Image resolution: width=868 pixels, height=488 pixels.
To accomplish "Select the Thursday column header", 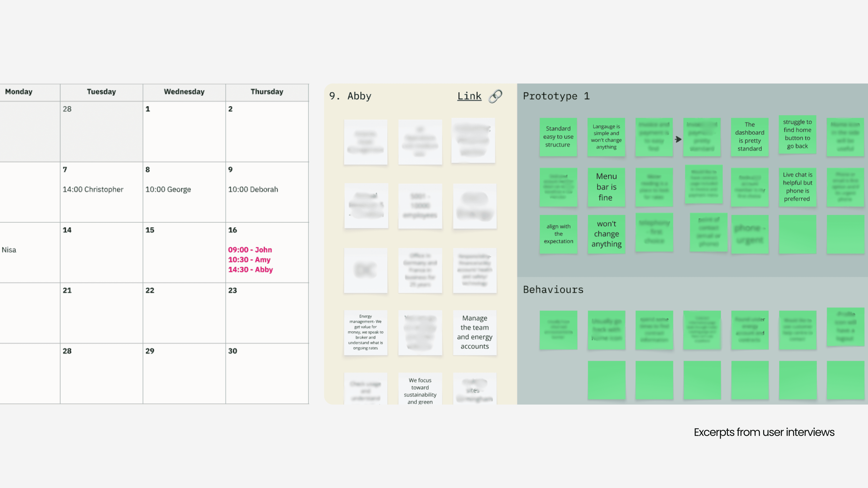I will (x=267, y=92).
